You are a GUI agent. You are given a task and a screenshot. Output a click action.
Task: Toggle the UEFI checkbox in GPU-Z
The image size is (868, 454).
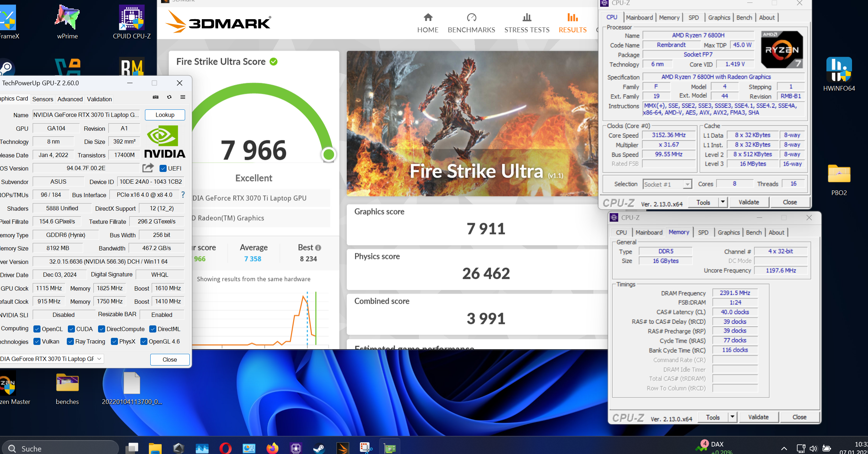click(x=163, y=168)
